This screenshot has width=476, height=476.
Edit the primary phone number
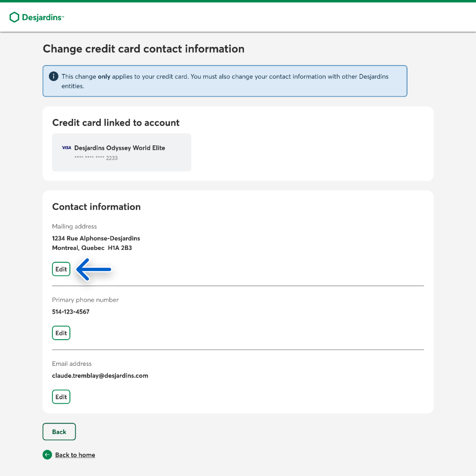[x=61, y=333]
